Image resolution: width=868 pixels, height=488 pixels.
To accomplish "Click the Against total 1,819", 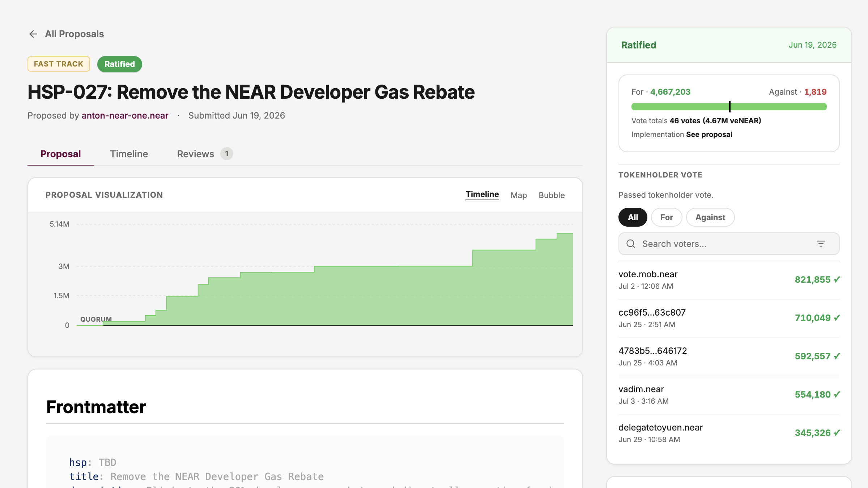I will pyautogui.click(x=816, y=92).
